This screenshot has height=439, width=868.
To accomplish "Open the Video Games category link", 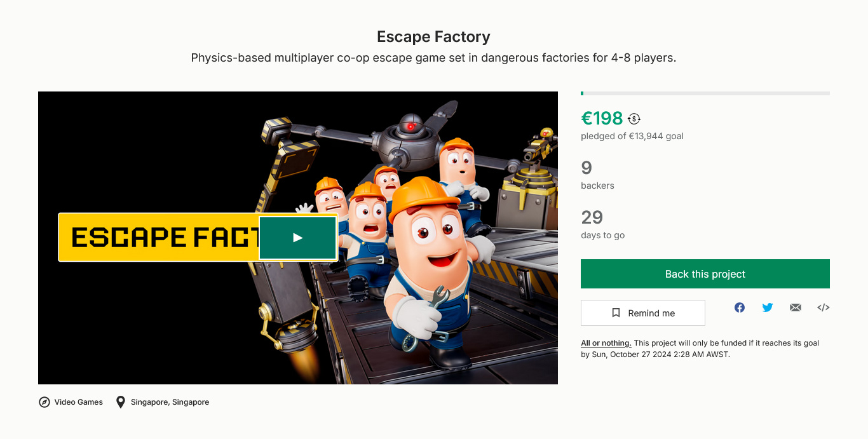I will pos(78,402).
